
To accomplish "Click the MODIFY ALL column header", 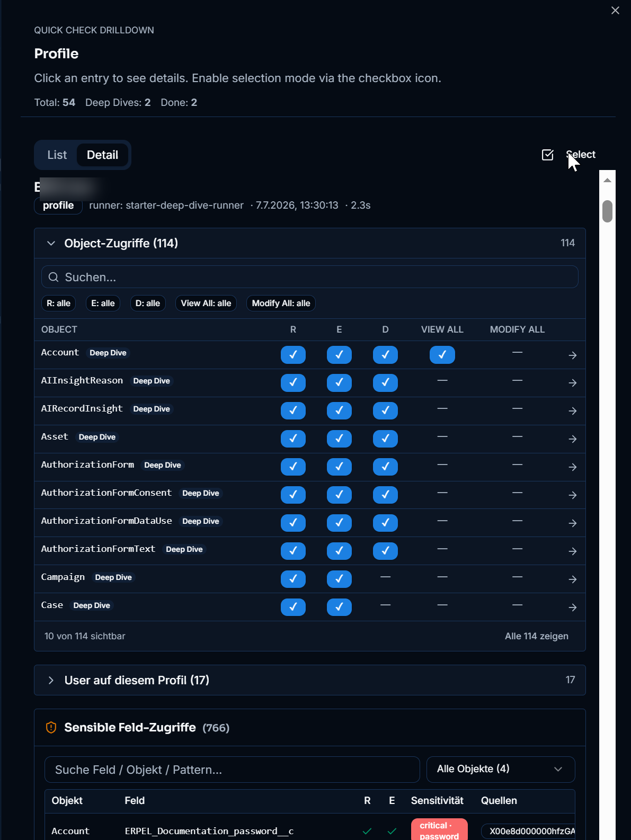I will pyautogui.click(x=517, y=329).
